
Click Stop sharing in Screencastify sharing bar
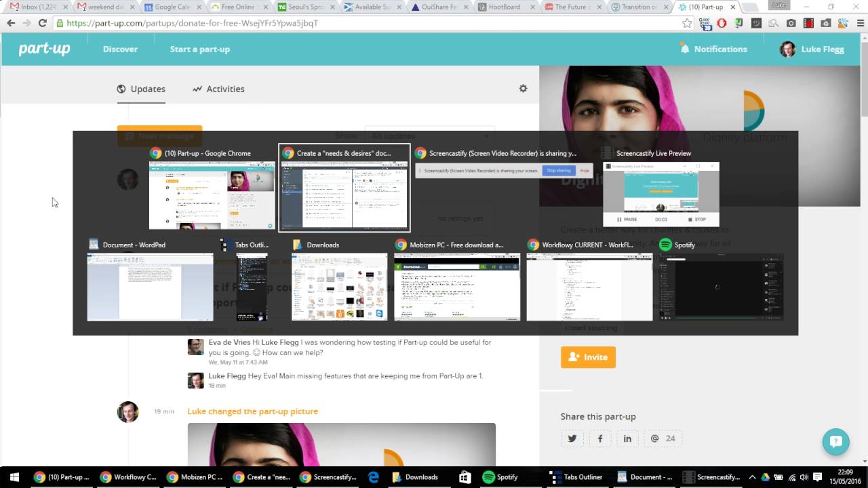(x=559, y=171)
